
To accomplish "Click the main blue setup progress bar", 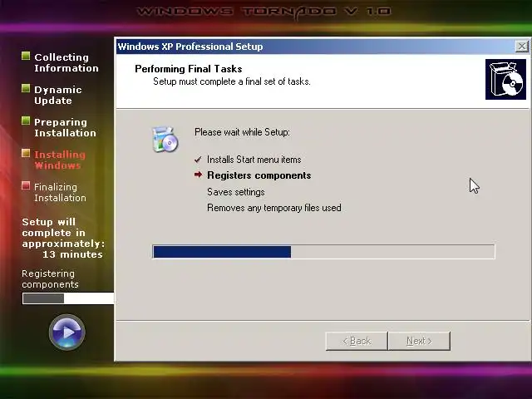I will (323, 252).
